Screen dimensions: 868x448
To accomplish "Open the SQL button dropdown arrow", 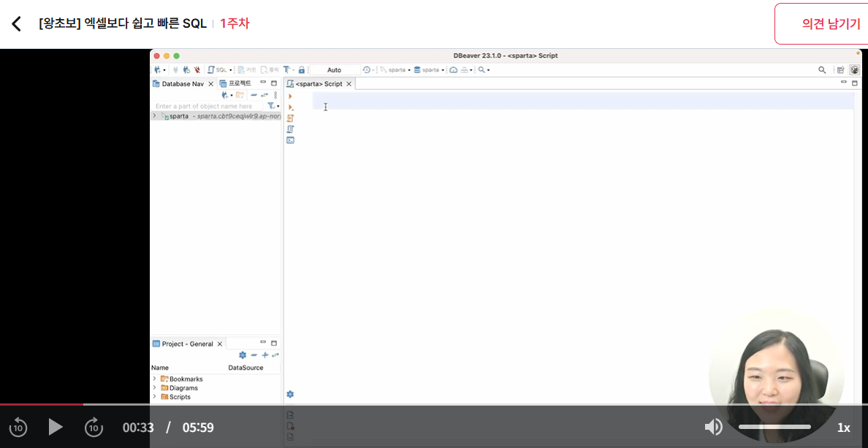I will 231,70.
